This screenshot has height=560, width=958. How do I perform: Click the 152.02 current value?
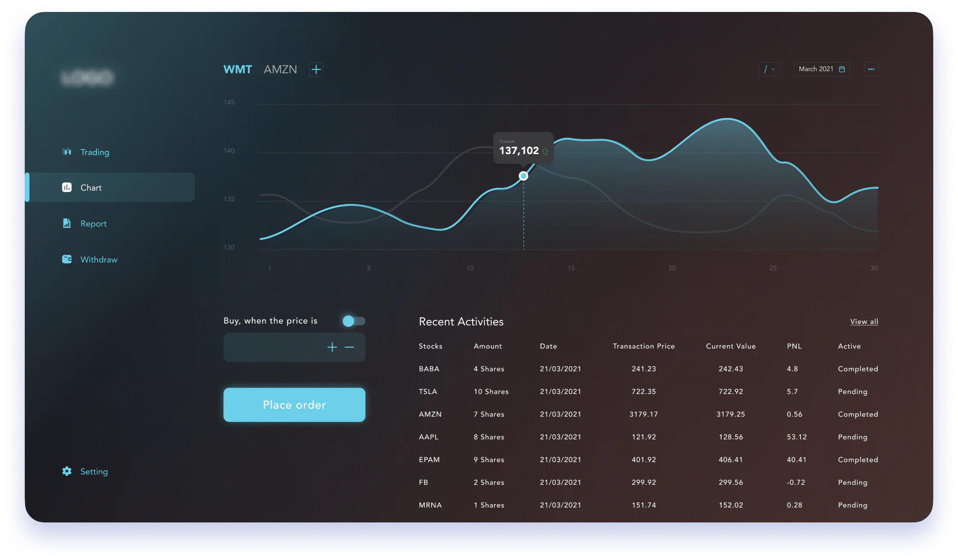point(731,505)
